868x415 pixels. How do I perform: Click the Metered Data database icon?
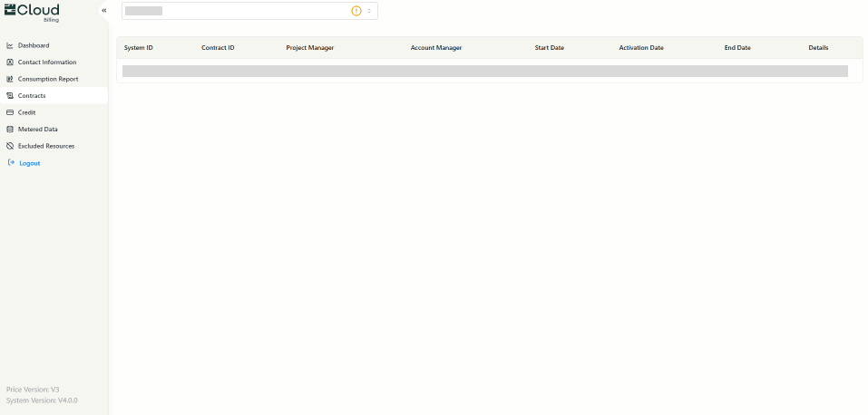(10, 130)
